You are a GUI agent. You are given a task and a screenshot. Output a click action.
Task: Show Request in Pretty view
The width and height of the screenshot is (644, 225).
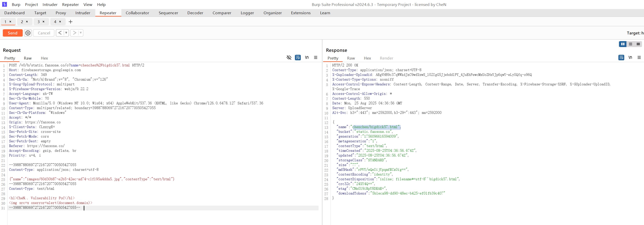tap(9, 58)
